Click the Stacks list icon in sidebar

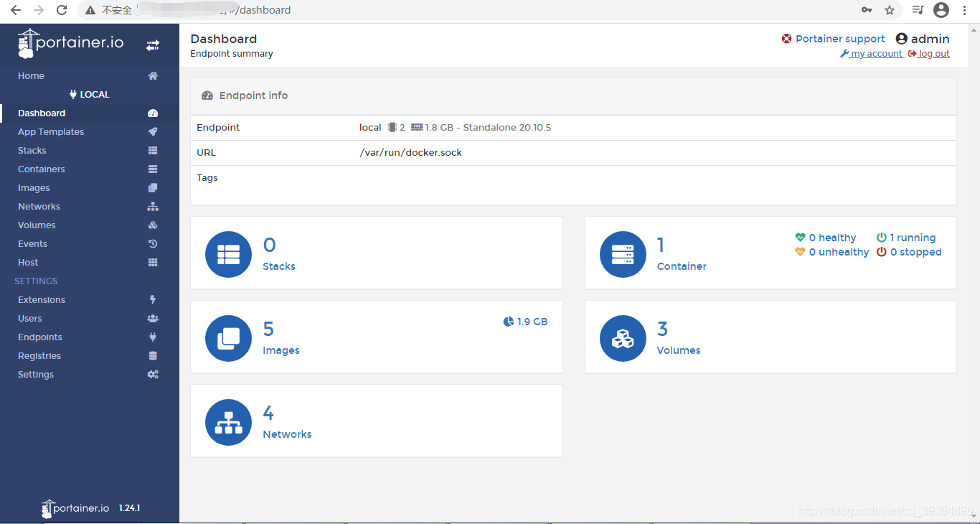pyautogui.click(x=153, y=151)
